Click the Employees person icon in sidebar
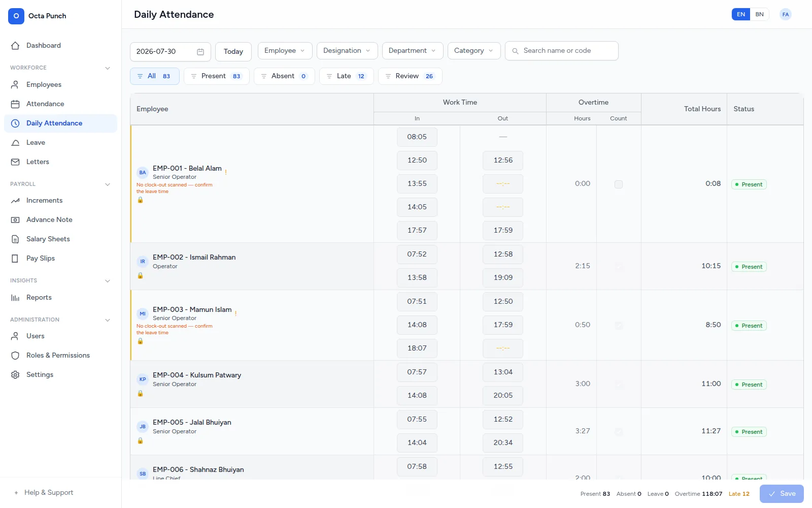The image size is (812, 508). coord(15,84)
